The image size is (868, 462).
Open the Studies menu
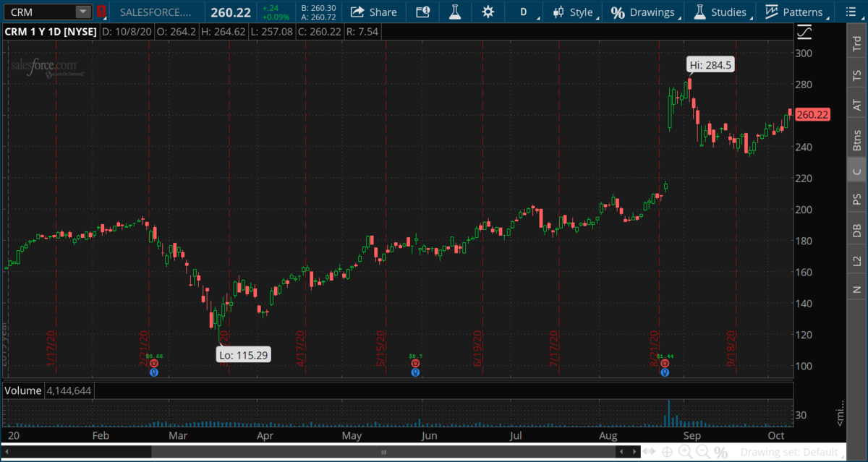[720, 12]
